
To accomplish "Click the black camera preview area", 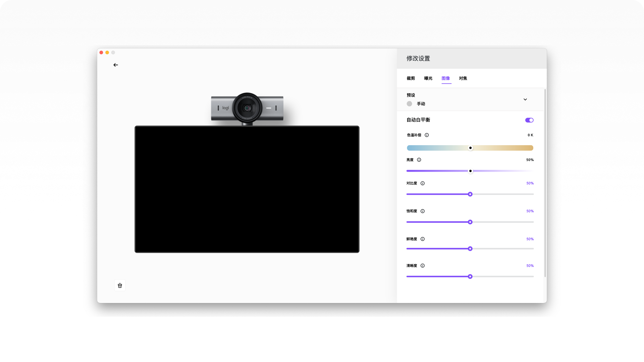I will tap(247, 189).
